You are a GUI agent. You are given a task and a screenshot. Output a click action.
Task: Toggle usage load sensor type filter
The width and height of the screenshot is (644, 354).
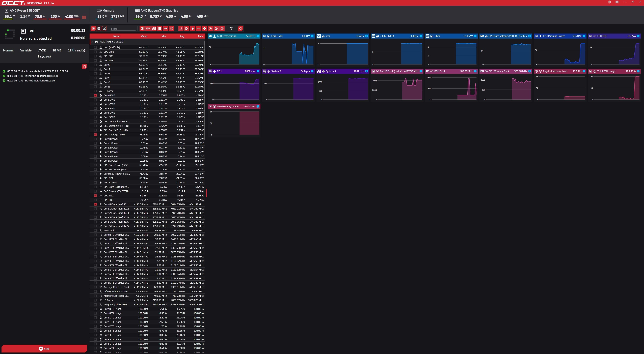pyautogui.click(x=216, y=28)
